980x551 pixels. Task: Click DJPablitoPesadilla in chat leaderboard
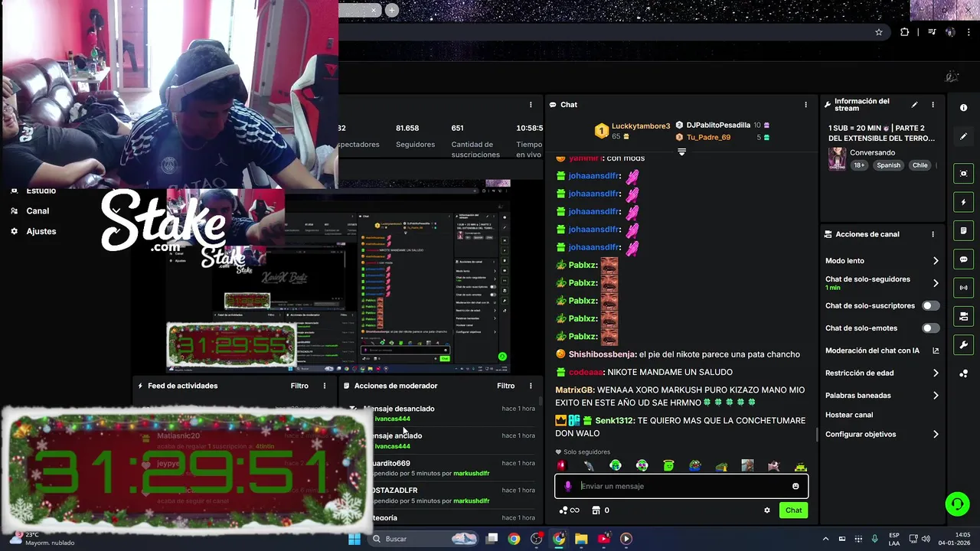(x=718, y=125)
